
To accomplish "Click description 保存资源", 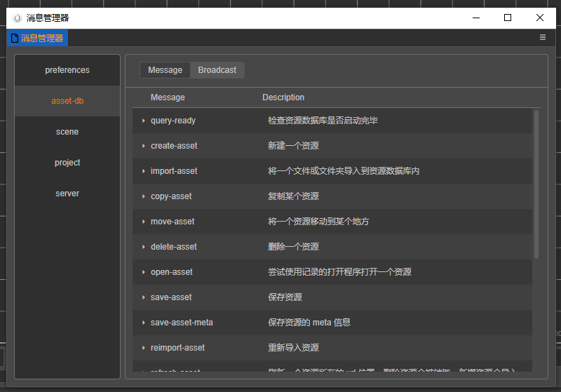I will 285,297.
